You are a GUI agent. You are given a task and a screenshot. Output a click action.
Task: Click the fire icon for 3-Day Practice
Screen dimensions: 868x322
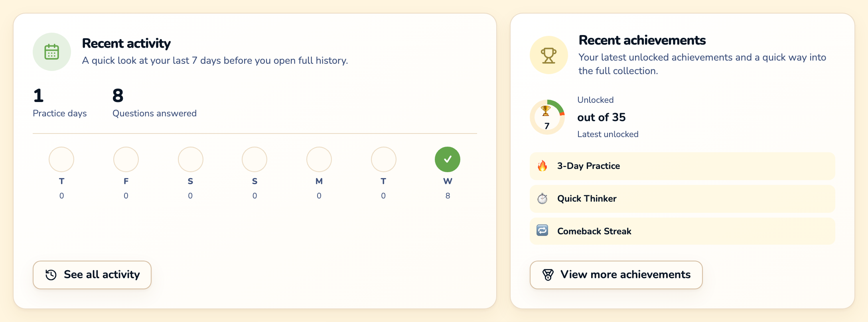[x=542, y=166]
